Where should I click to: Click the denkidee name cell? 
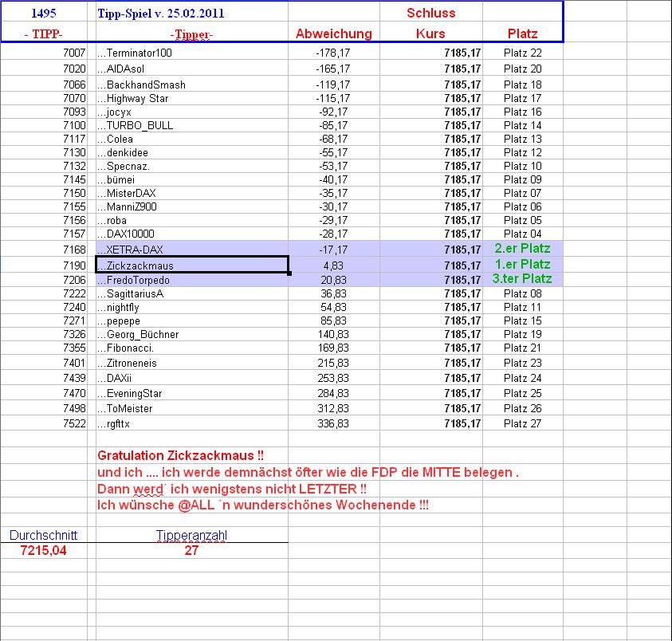[191, 152]
